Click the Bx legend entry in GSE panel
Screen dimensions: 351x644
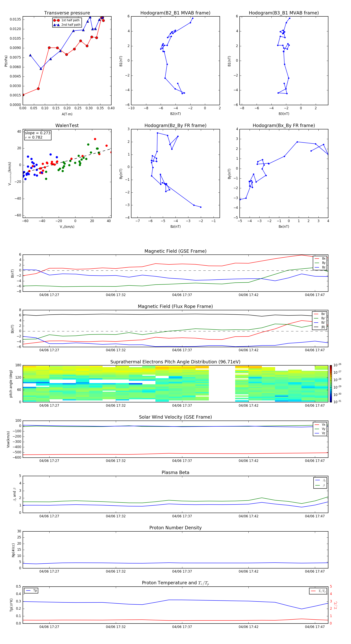click(320, 259)
